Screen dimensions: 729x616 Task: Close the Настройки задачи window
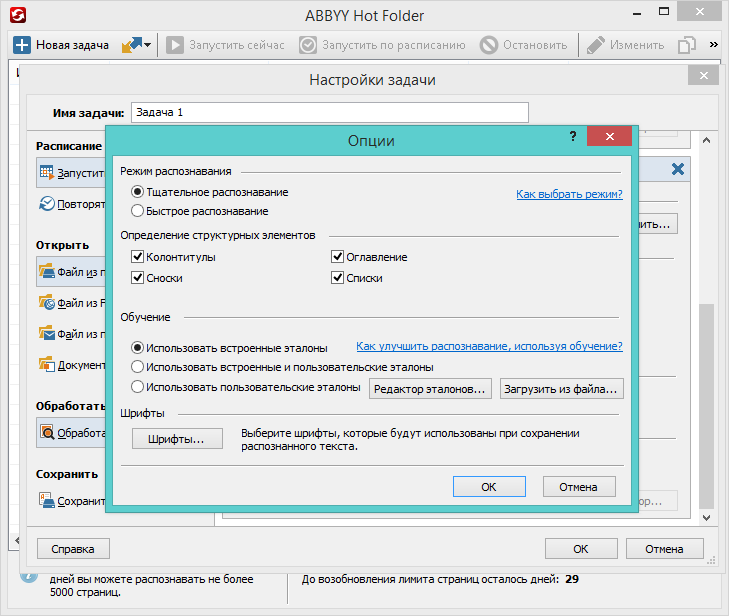click(x=703, y=75)
